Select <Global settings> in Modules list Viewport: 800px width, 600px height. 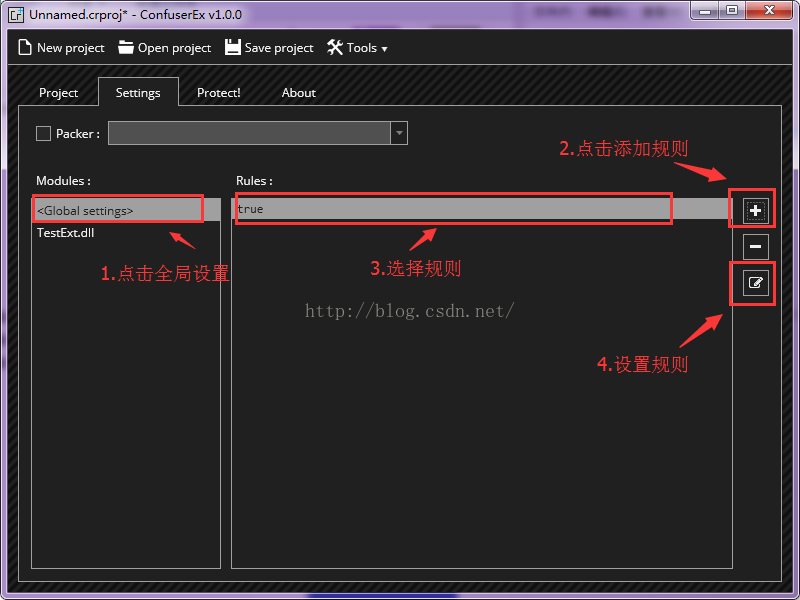click(126, 210)
